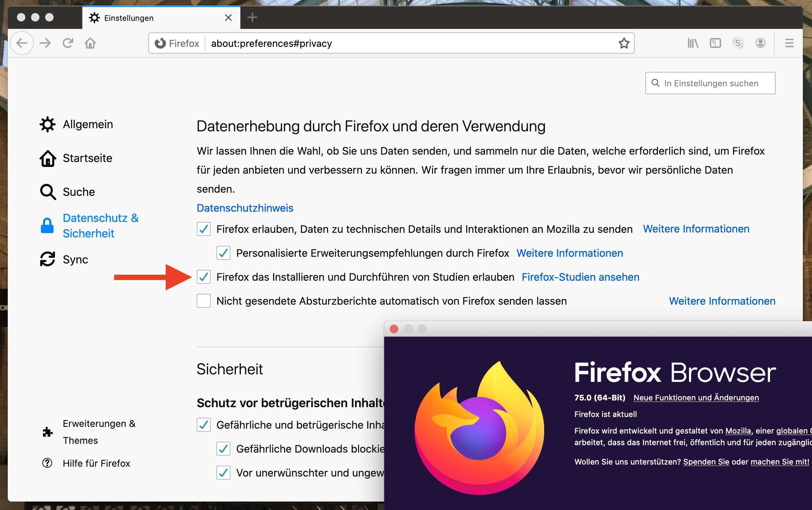Toggle Gefährliche und betrügerische Inhalte checkbox
Viewport: 812px width, 510px height.
click(x=204, y=425)
